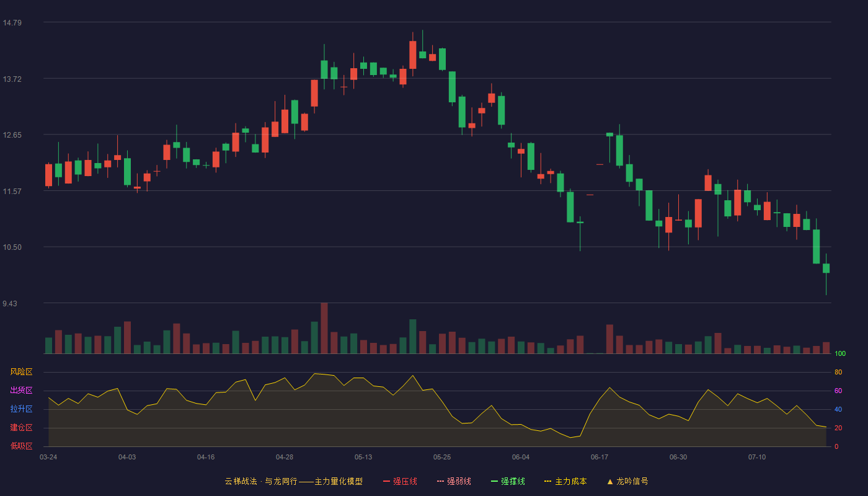Click the 风险区 zone label
868x496 pixels.
[21, 372]
